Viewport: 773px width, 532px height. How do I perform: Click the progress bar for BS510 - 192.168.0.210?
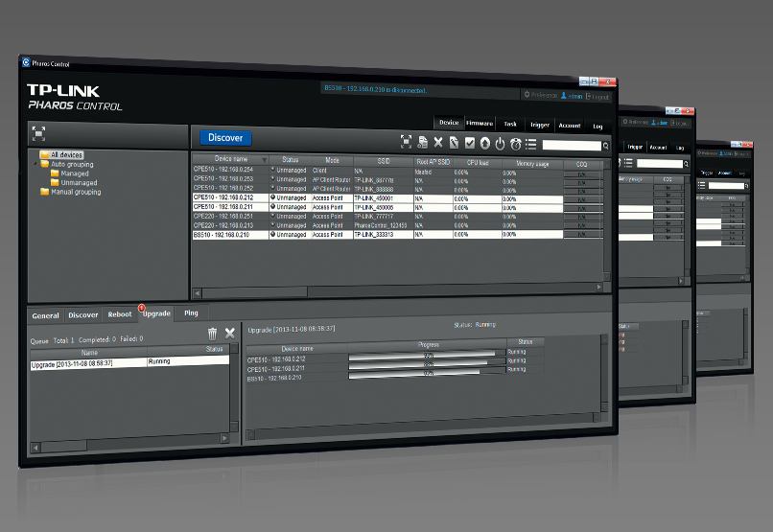coord(427,373)
